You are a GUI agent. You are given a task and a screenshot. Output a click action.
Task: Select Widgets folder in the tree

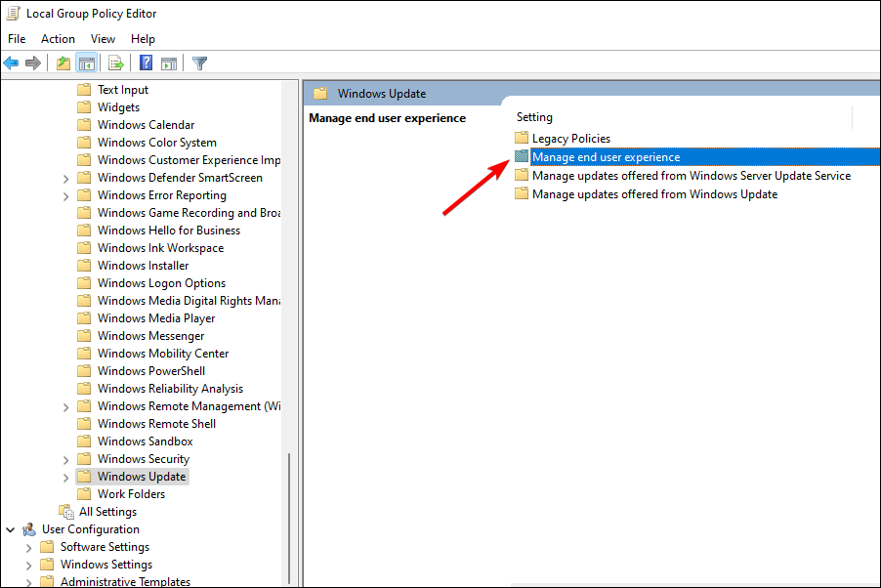[x=118, y=107]
